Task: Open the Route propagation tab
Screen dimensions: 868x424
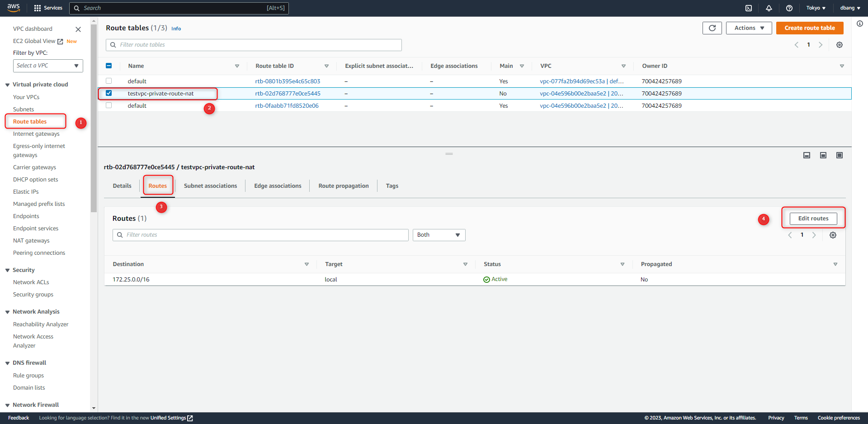Action: (344, 186)
